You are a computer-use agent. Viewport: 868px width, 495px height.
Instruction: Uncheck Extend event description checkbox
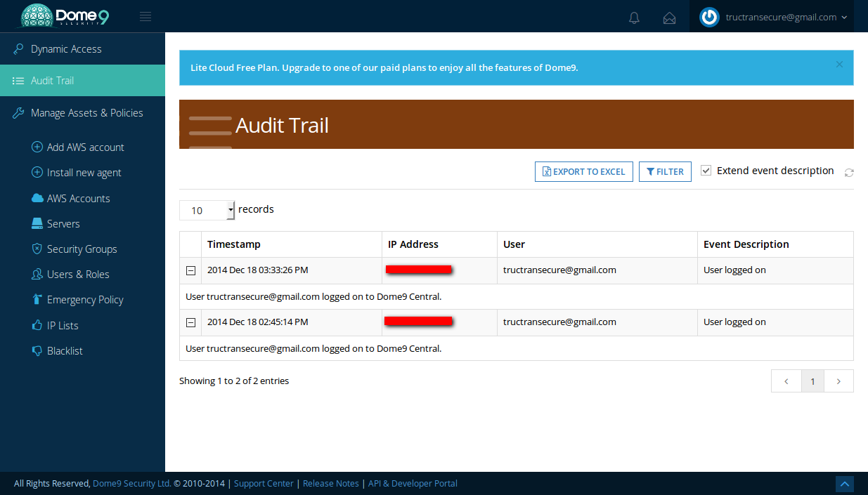[x=706, y=171]
